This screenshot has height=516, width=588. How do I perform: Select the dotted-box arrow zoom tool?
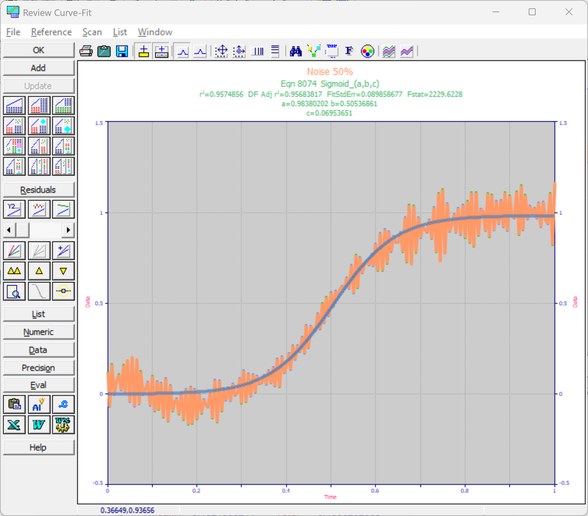pos(239,51)
